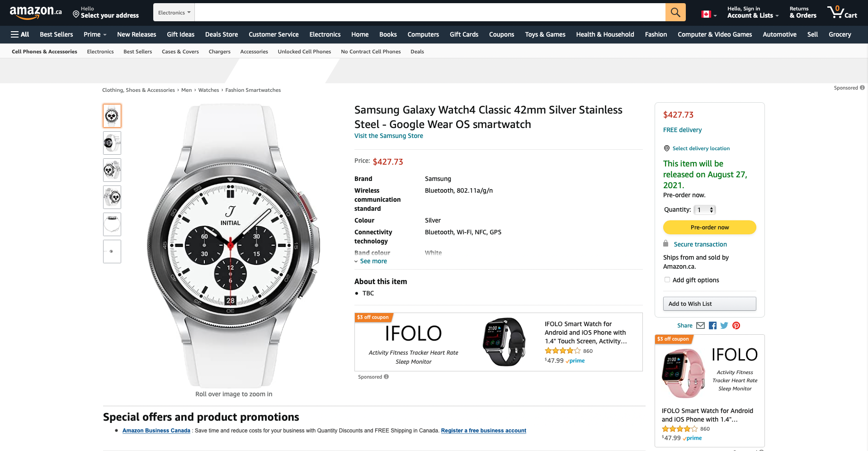Share product via email envelope icon
Image resolution: width=868 pixels, height=451 pixels.
[700, 325]
